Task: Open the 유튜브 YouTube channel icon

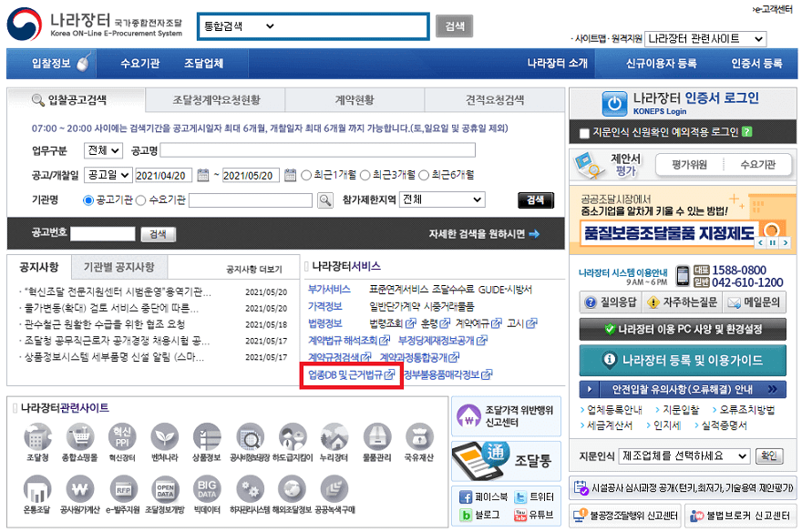Action: coord(519,517)
